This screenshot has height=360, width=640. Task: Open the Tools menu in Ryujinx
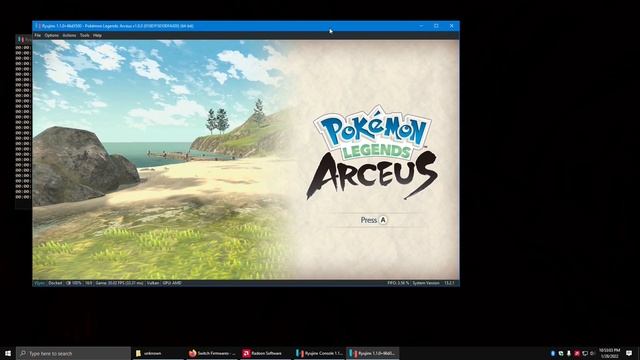pos(84,36)
